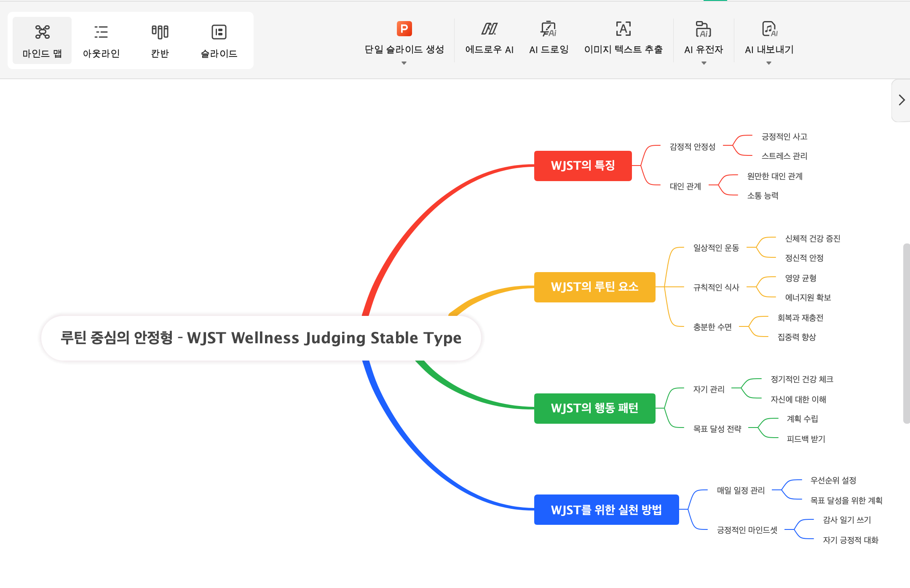
Task: Expand the 단일 슬라이드 생성 dropdown arrow
Action: [x=404, y=63]
